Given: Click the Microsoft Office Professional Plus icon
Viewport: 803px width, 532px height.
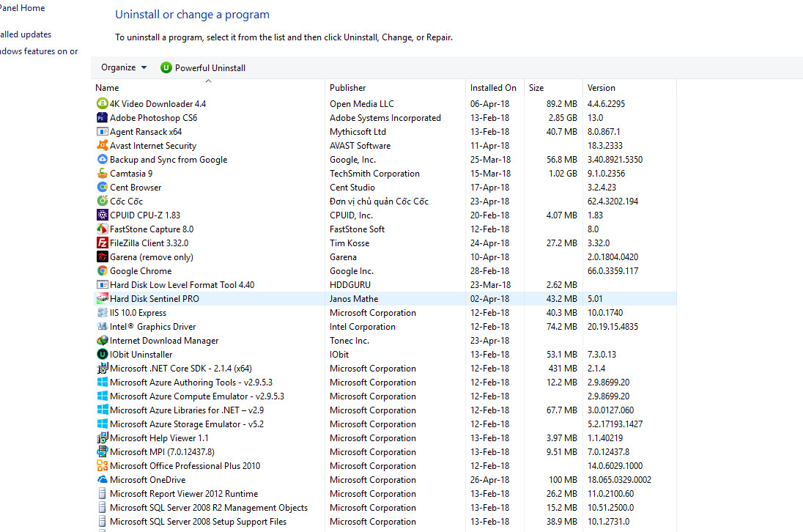Looking at the screenshot, I should (x=103, y=465).
